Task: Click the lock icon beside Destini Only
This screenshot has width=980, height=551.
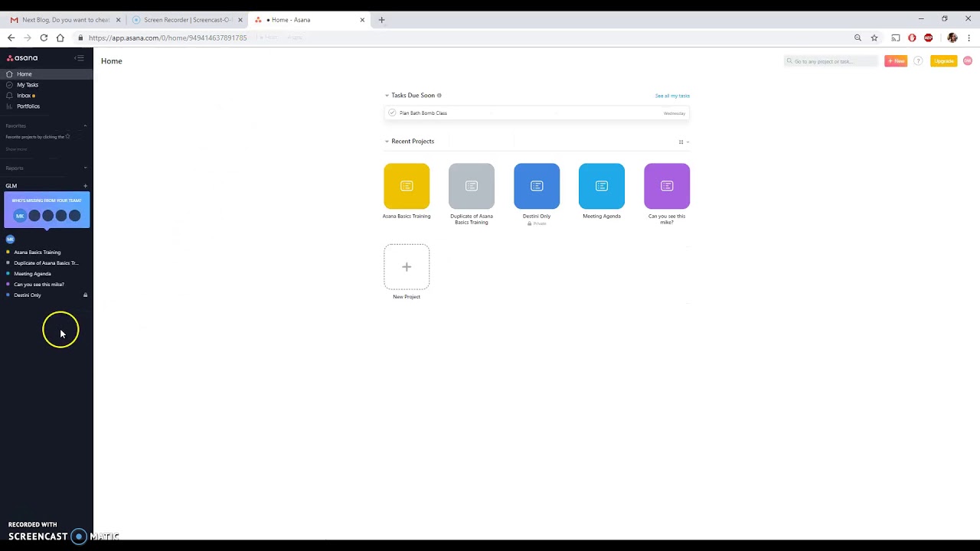Action: tap(85, 295)
